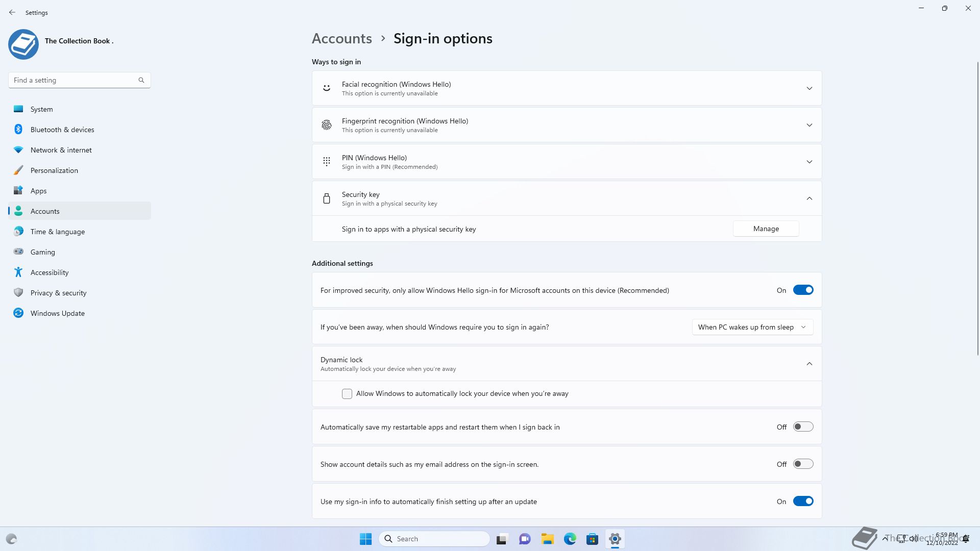Turn off Windows Hello-only sign-in toggle
980x551 pixels.
tap(803, 290)
